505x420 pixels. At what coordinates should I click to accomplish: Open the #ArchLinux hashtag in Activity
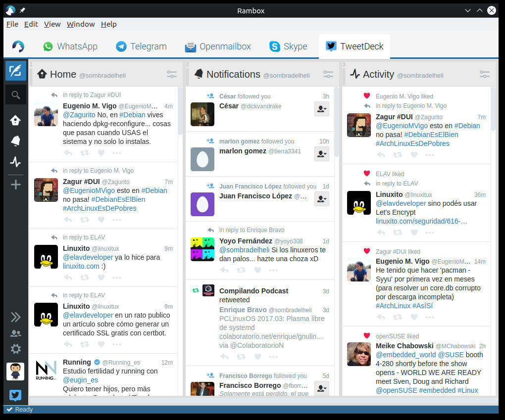click(x=393, y=306)
